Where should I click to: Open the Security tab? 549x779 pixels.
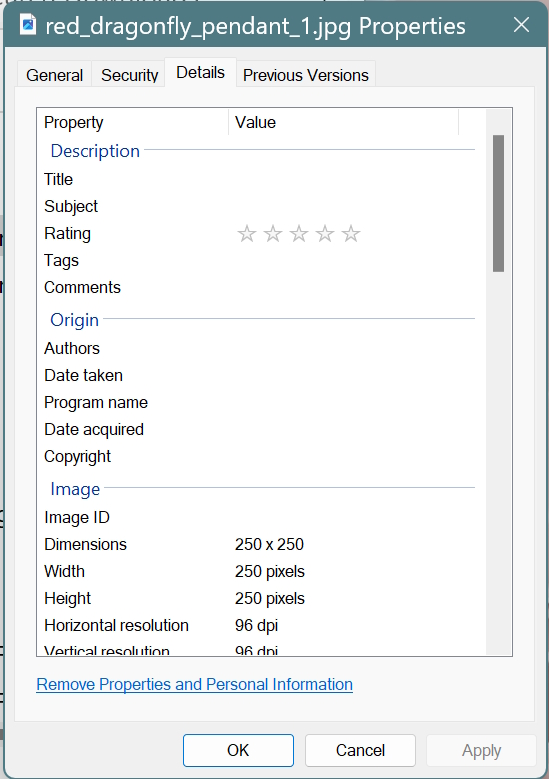pos(129,75)
